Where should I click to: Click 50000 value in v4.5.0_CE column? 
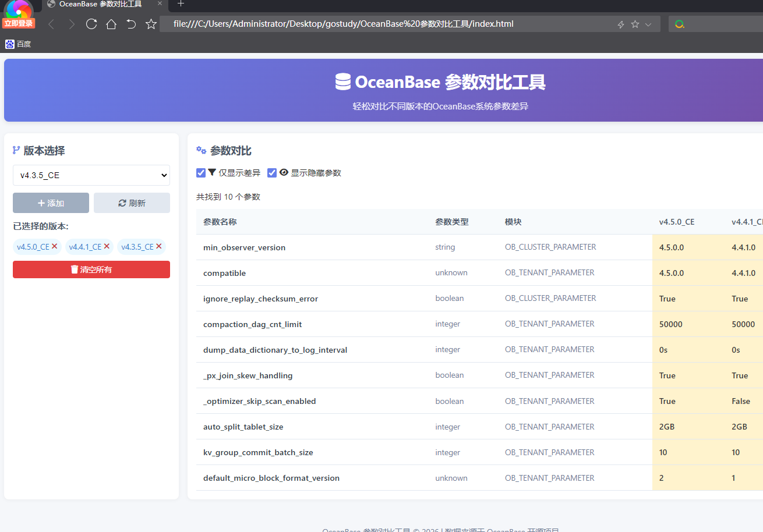(x=671, y=324)
